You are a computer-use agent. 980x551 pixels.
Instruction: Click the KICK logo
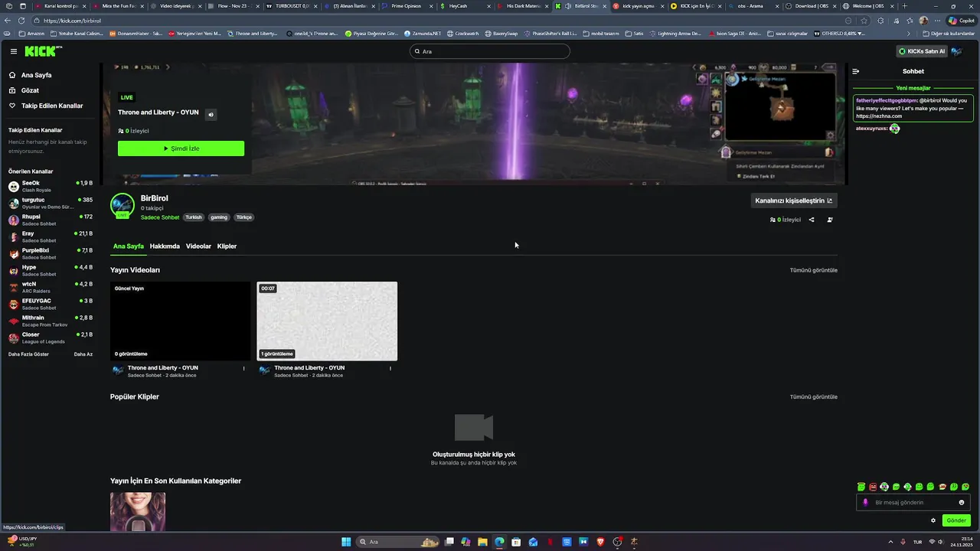[x=44, y=51]
